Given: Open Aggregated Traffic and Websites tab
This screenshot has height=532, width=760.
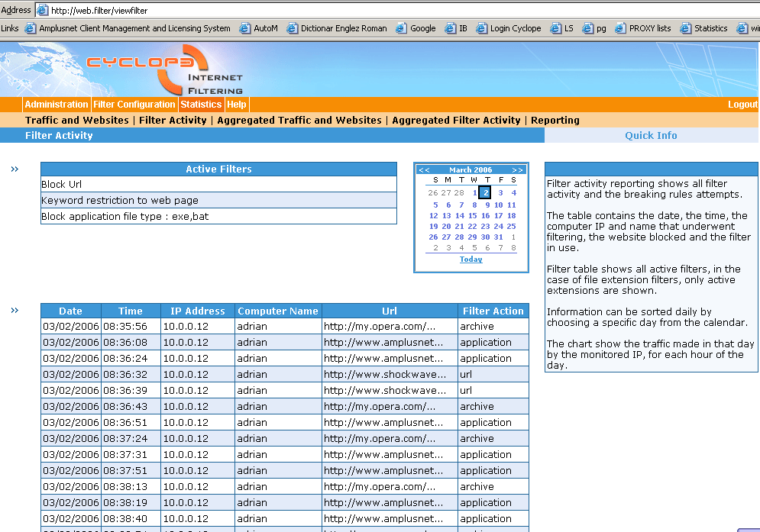Looking at the screenshot, I should (299, 120).
